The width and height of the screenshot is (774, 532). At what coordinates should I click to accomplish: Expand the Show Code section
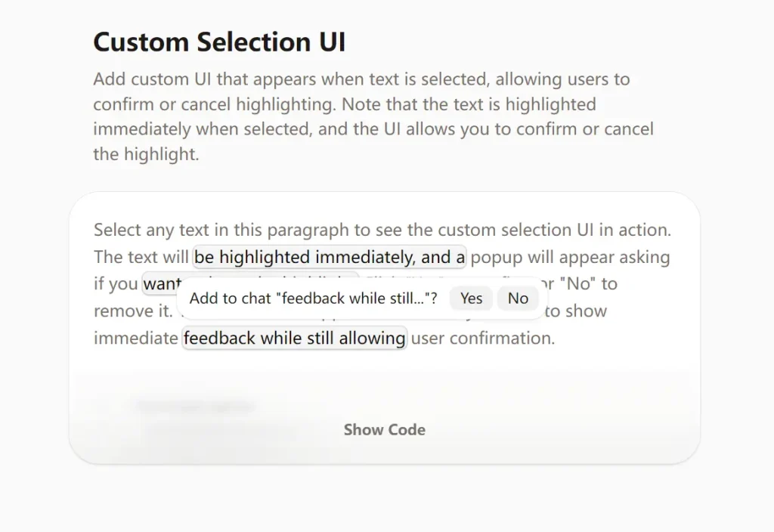(x=384, y=430)
